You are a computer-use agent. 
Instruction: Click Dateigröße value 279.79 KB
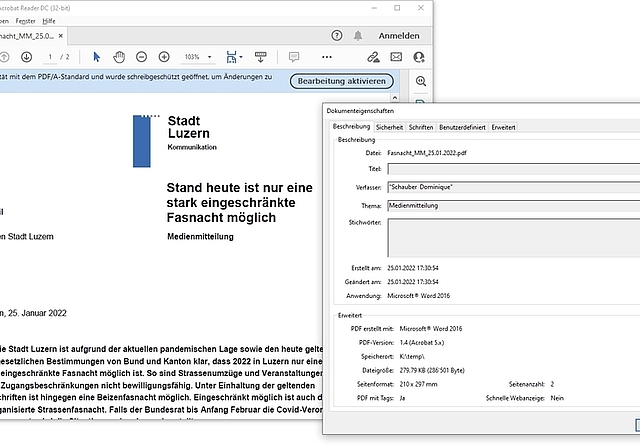click(x=432, y=370)
